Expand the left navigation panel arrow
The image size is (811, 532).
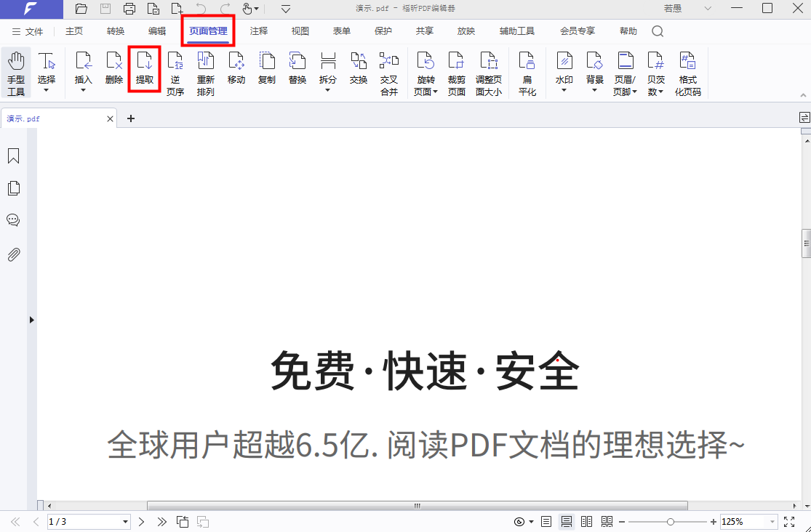31,320
